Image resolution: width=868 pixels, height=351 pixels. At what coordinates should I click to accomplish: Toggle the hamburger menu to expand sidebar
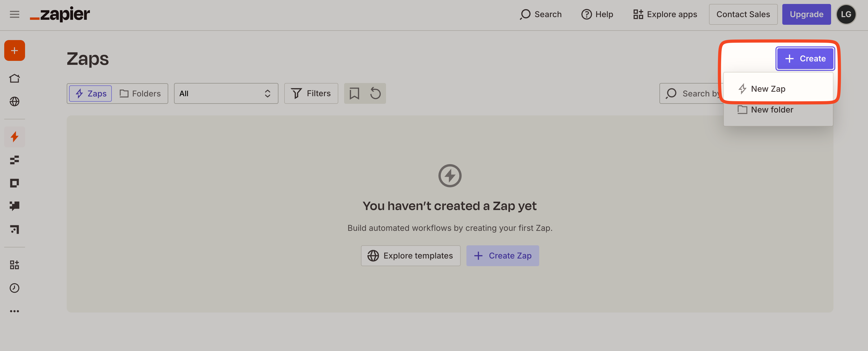point(15,14)
